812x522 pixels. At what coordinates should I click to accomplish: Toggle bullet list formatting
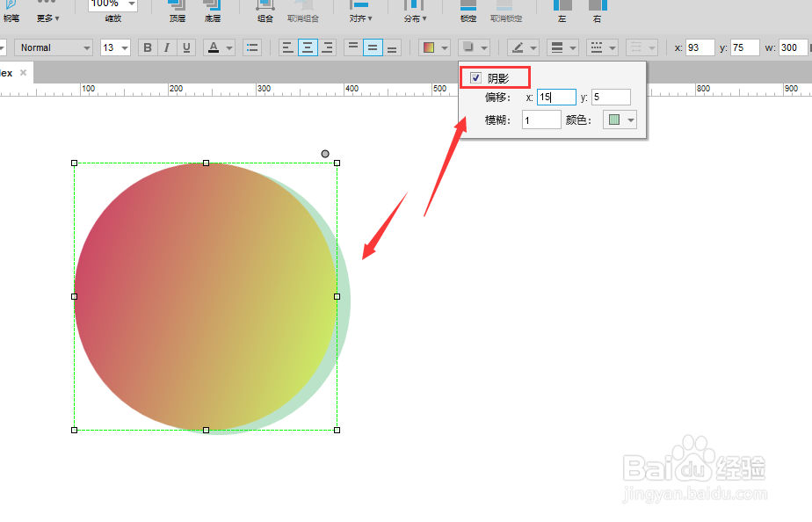pyautogui.click(x=252, y=47)
